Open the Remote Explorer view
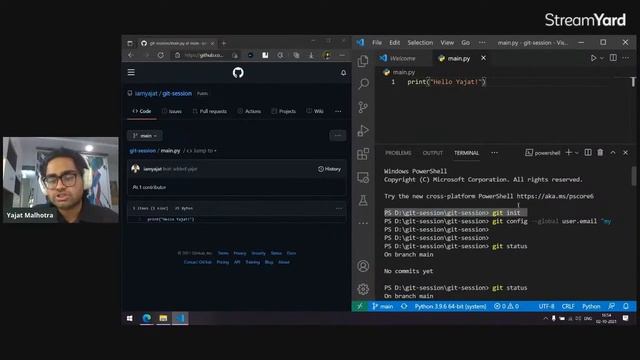Image resolution: width=640 pixels, height=360 pixels. 363,177
